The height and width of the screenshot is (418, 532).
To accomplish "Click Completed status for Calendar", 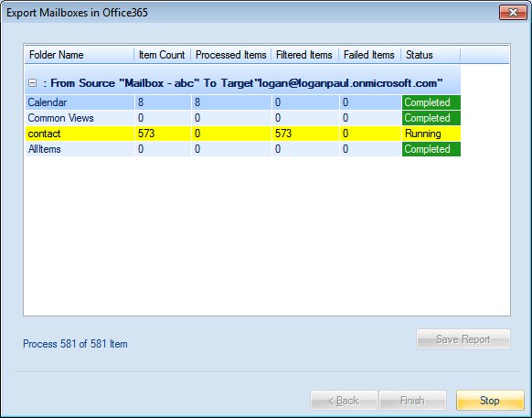I will (431, 102).
